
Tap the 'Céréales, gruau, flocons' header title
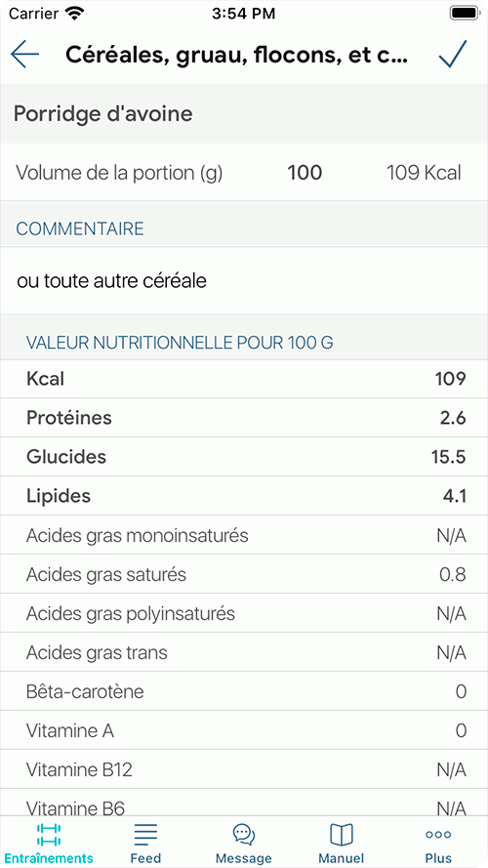[237, 55]
